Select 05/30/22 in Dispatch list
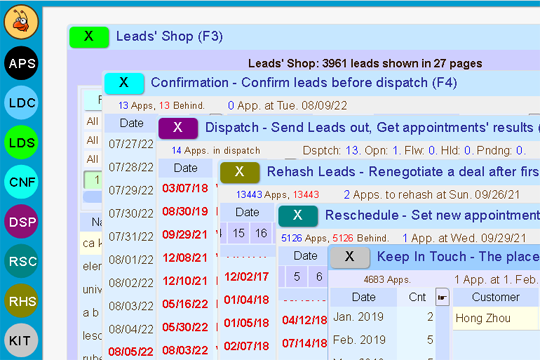540x360 pixels. tap(185, 327)
